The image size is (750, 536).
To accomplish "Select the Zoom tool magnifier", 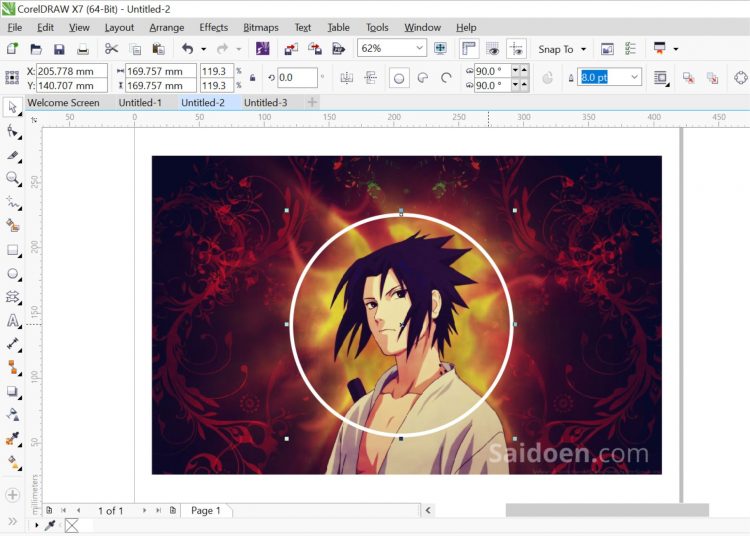I will click(x=12, y=178).
